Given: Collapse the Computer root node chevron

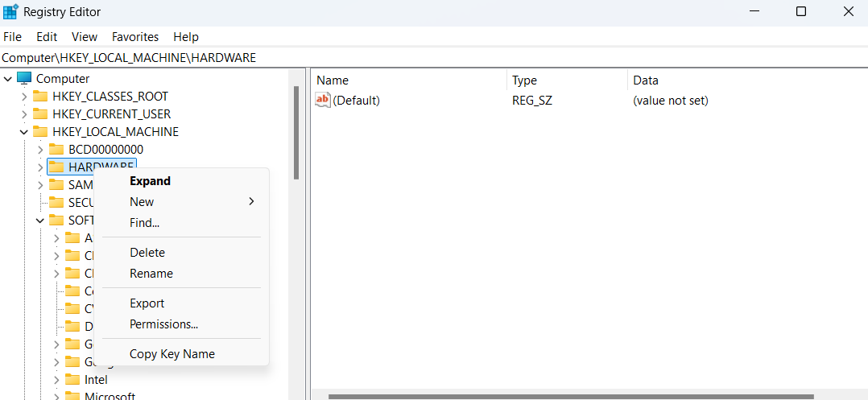Looking at the screenshot, I should [8, 79].
